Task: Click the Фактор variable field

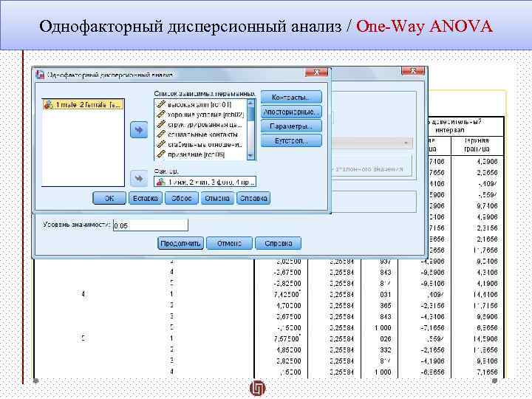Action: tap(205, 183)
